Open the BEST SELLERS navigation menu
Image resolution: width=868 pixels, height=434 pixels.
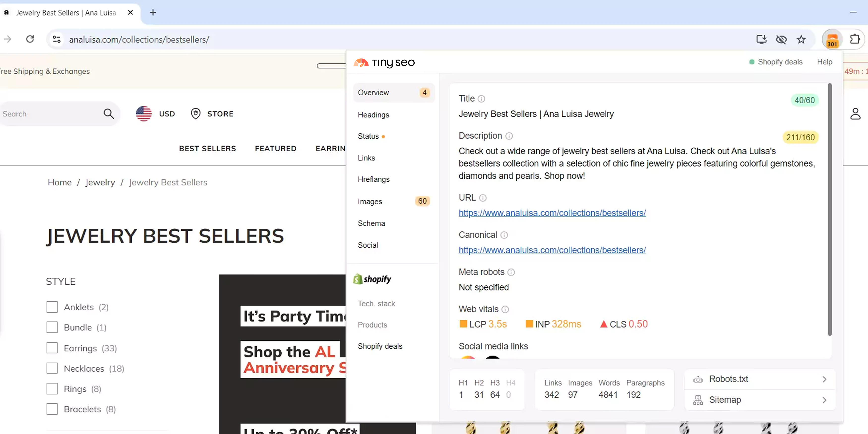pos(208,148)
